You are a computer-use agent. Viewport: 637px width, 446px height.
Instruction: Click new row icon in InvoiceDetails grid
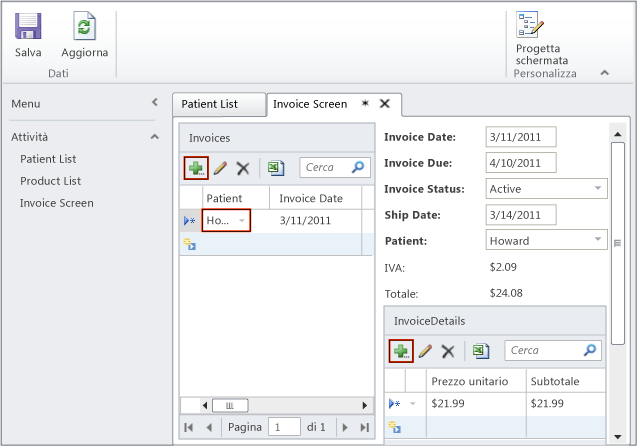coord(394,427)
